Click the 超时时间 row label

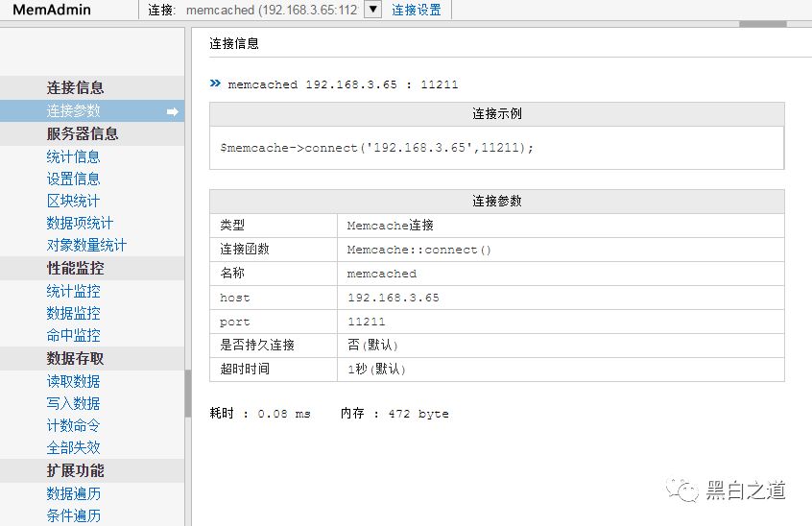click(x=245, y=370)
